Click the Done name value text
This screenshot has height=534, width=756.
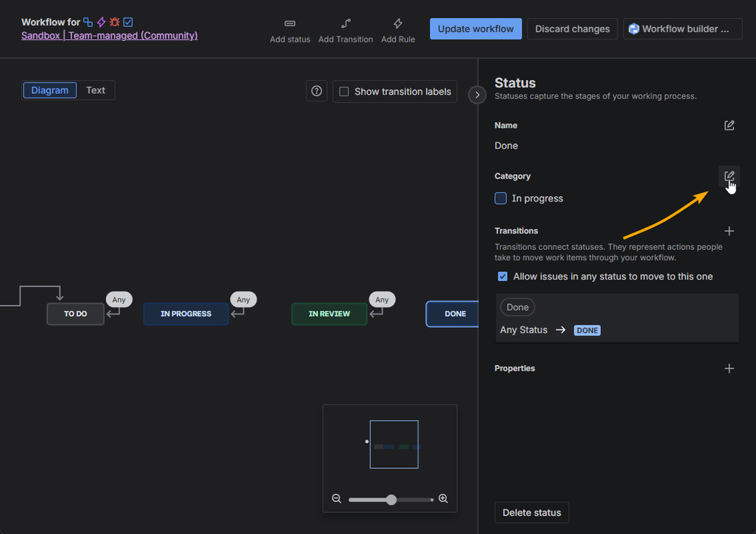tap(506, 145)
